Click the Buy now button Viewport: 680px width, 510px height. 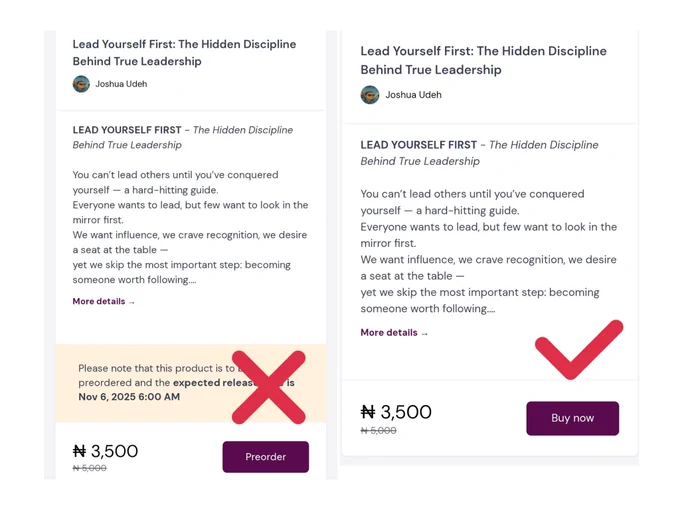pyautogui.click(x=572, y=418)
